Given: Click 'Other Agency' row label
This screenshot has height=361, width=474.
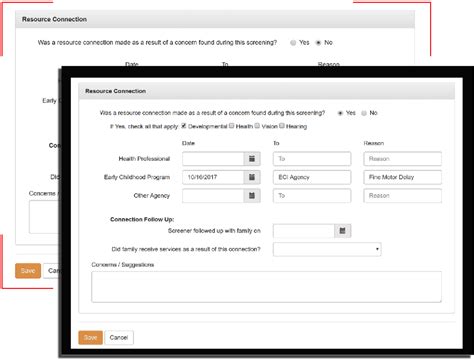Looking at the screenshot, I should 152,196.
